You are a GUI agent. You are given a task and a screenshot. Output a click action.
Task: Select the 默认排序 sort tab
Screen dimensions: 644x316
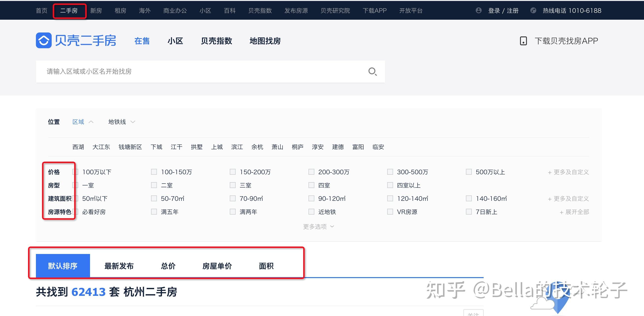click(x=63, y=266)
